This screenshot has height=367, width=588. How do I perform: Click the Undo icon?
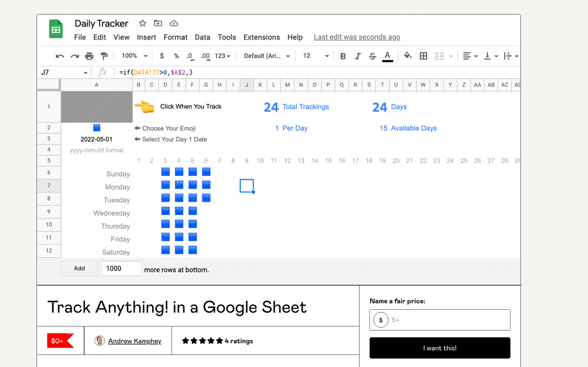pyautogui.click(x=59, y=56)
